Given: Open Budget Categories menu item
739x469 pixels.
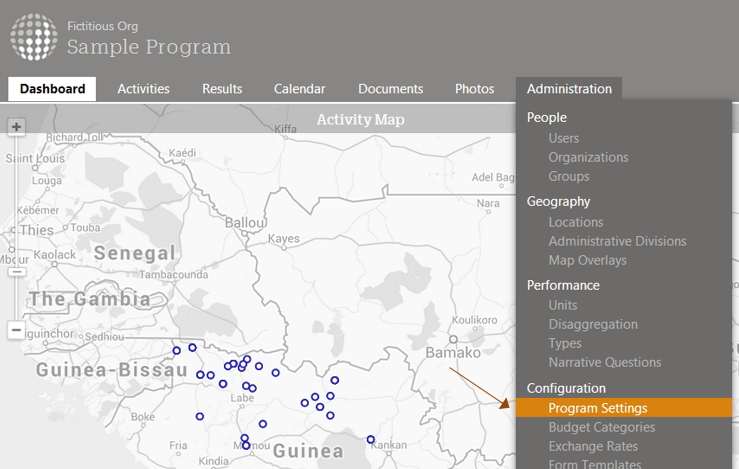Looking at the screenshot, I should click(x=601, y=427).
